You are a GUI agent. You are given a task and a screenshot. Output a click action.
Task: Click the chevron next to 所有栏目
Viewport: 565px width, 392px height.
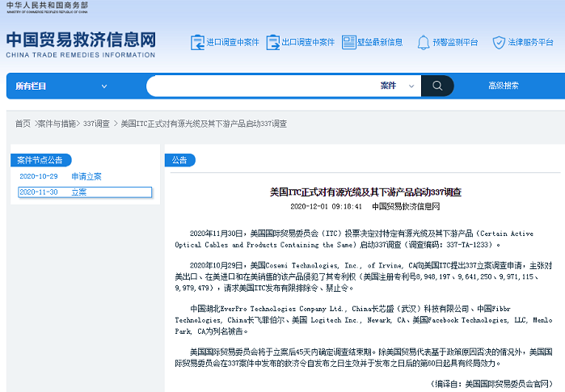[x=104, y=86]
